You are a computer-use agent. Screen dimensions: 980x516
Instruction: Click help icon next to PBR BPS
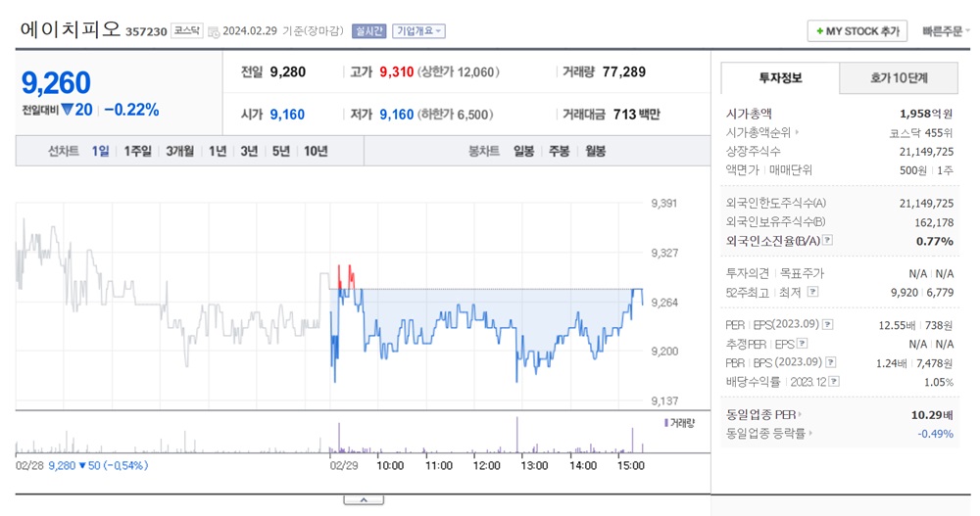(831, 361)
